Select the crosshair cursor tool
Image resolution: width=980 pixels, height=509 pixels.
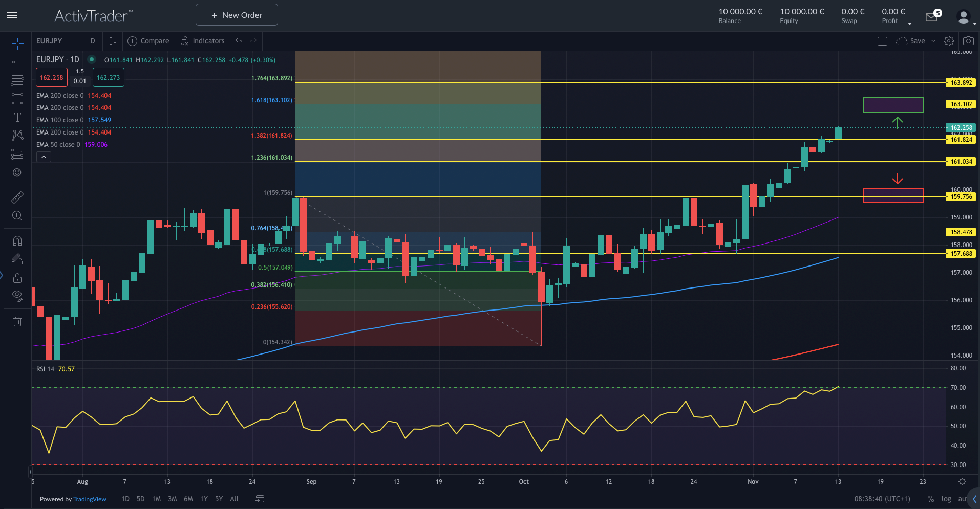[x=17, y=43]
